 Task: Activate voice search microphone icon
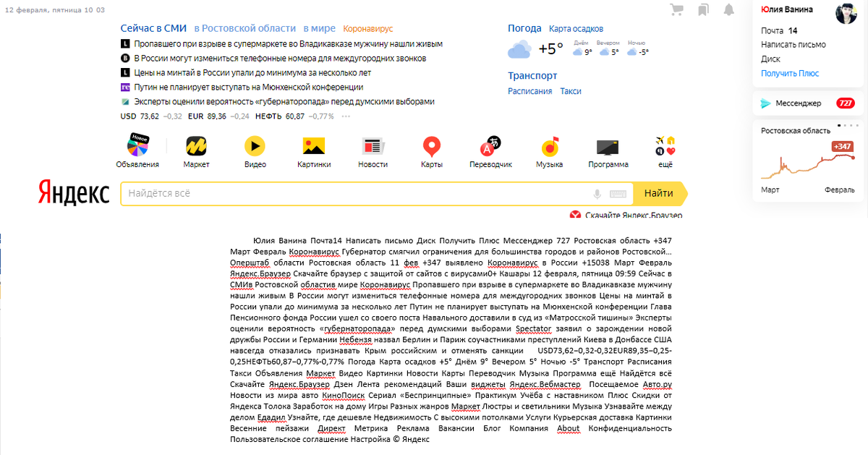[x=597, y=194]
